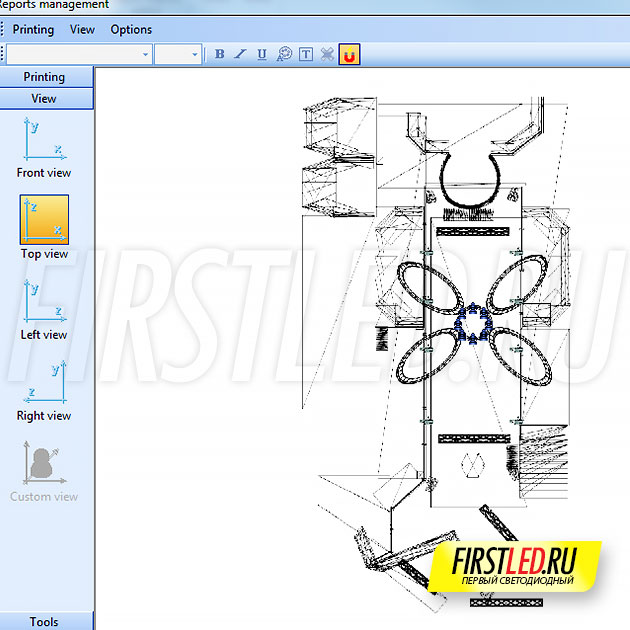
Task: Click the grayed-out delete icon
Action: coord(327,54)
